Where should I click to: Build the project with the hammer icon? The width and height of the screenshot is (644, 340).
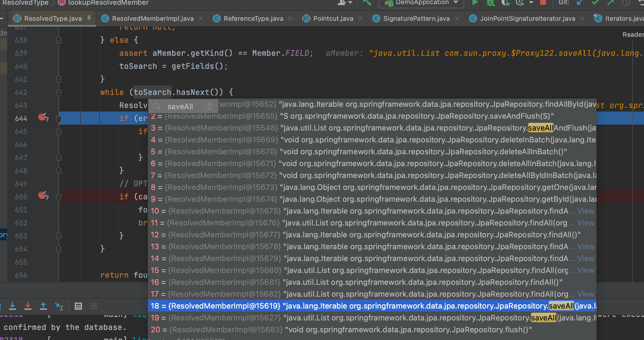(367, 3)
